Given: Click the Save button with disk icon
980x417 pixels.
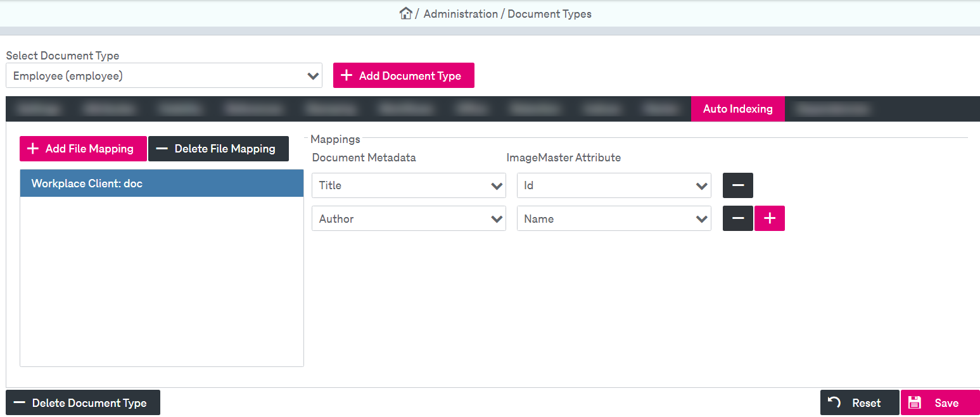Looking at the screenshot, I should [x=939, y=402].
